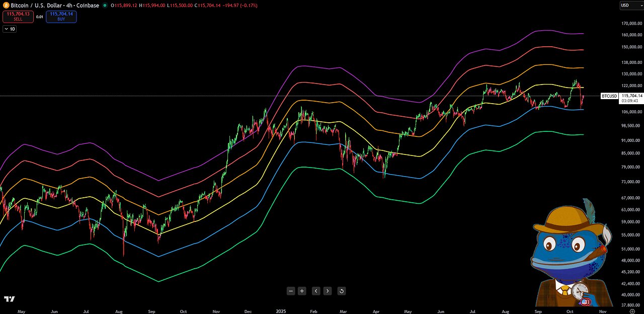Zoom in the chart with plus button
The height and width of the screenshot is (314, 644).
click(302, 291)
